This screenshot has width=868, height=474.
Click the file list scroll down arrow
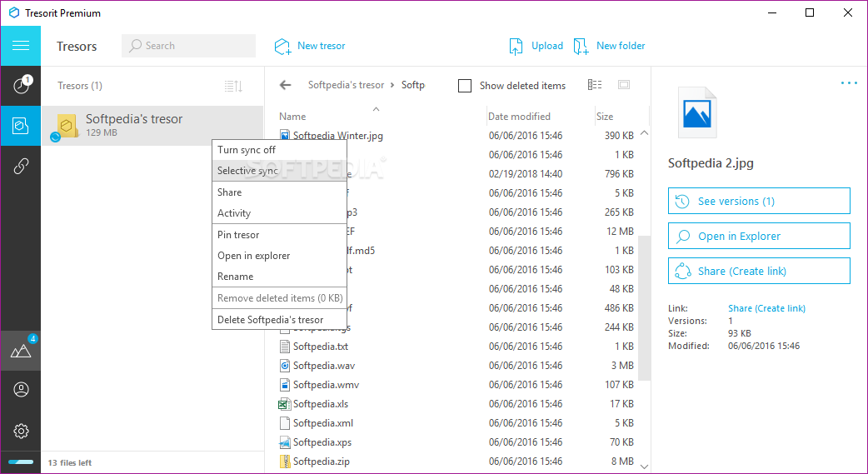coord(644,467)
